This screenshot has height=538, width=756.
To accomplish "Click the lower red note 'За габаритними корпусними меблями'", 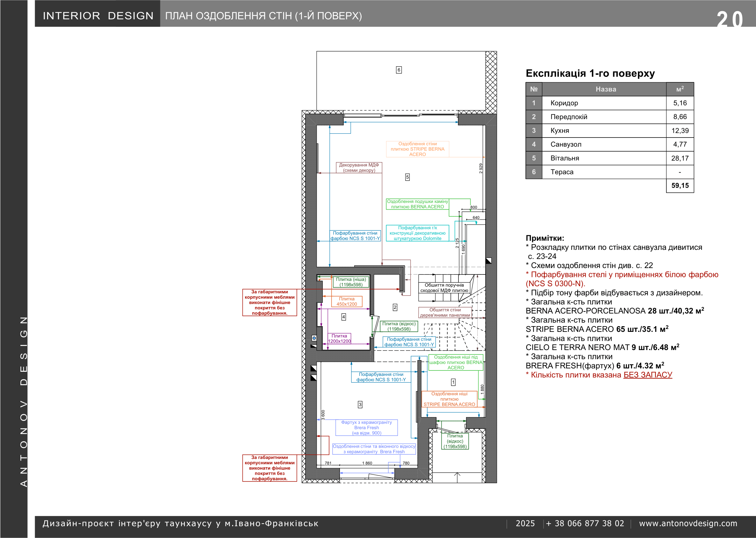I will (270, 468).
